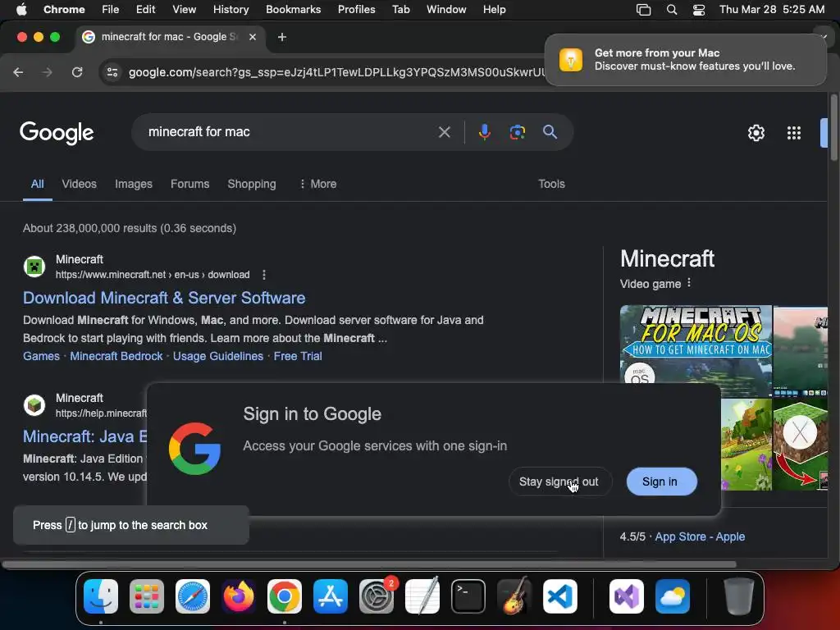Click the Google logo
This screenshot has width=840, height=630.
pos(57,132)
